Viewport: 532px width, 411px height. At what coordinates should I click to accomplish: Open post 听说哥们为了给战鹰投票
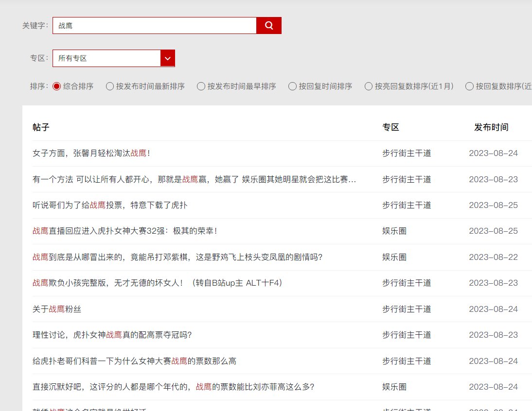(x=110, y=205)
